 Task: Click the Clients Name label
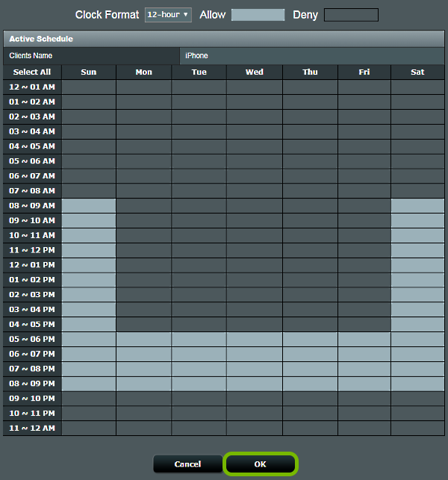click(31, 56)
